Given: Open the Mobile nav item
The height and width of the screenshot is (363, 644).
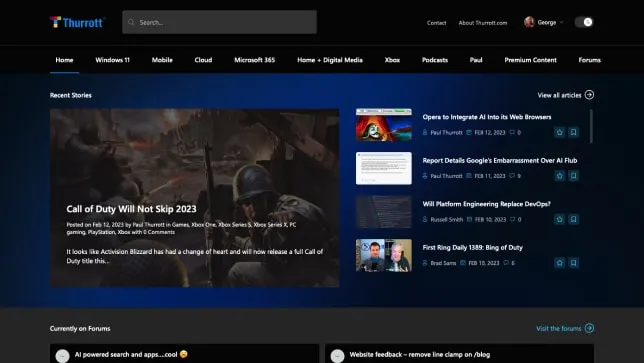Looking at the screenshot, I should (162, 60).
